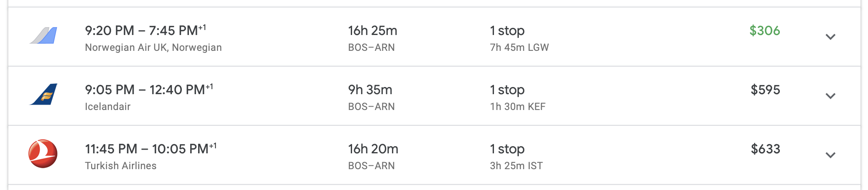The width and height of the screenshot is (868, 190).
Task: Click the Norwegian airline logo
Action: (x=43, y=35)
